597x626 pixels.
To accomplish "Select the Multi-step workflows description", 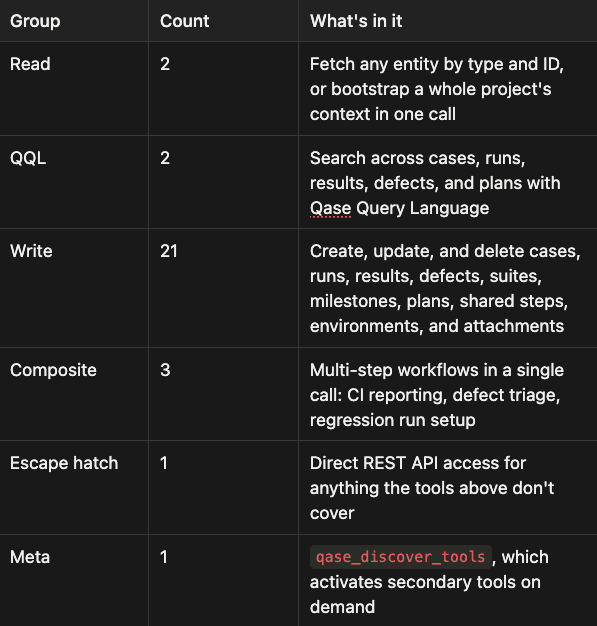I will point(437,395).
